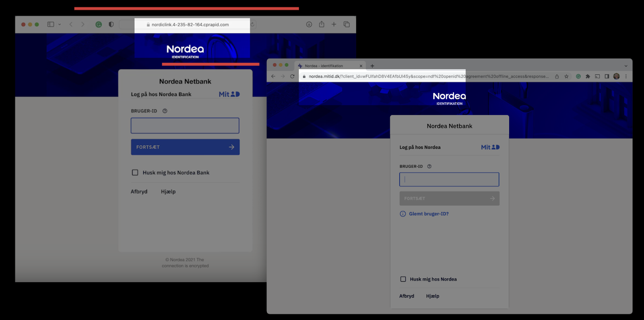The width and height of the screenshot is (644, 320).
Task: Open BRUGER-ID help icon in Chrome window
Action: [x=429, y=166]
